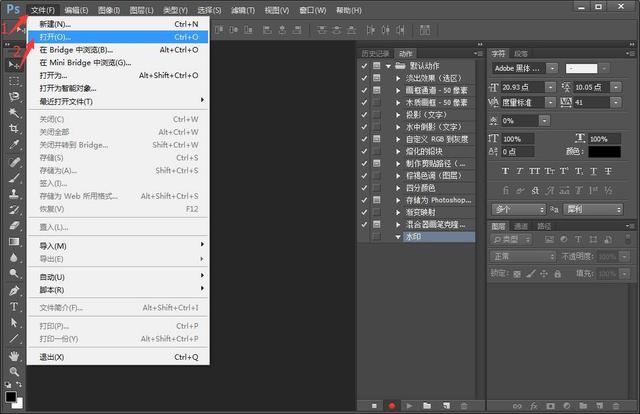
Task: Click the text color swatch 颜色
Action: tap(604, 151)
